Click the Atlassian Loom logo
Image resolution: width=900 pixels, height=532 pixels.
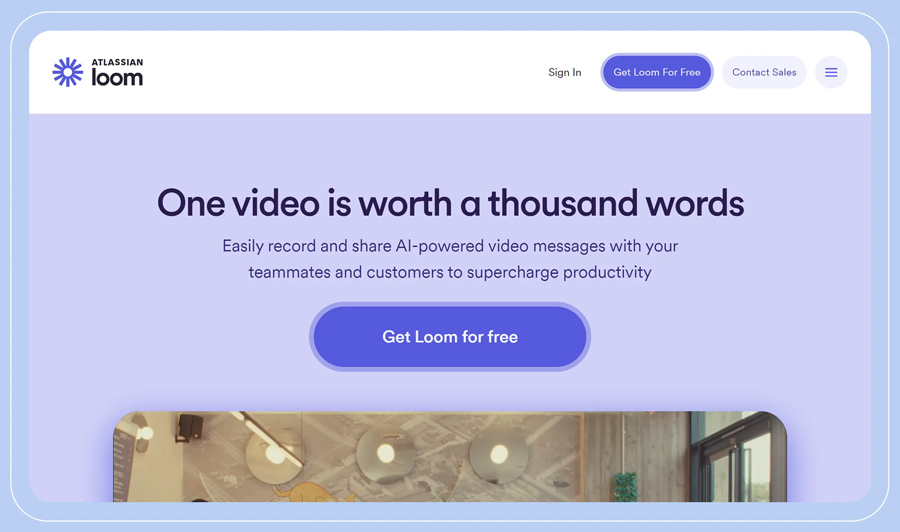tap(98, 72)
